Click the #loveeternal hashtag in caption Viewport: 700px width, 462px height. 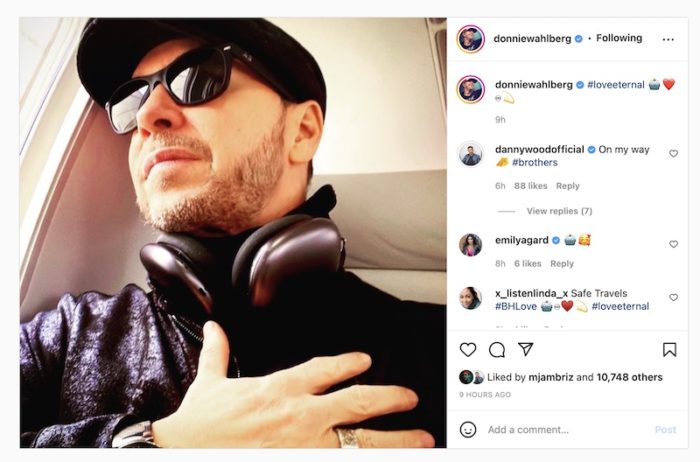tap(616, 85)
